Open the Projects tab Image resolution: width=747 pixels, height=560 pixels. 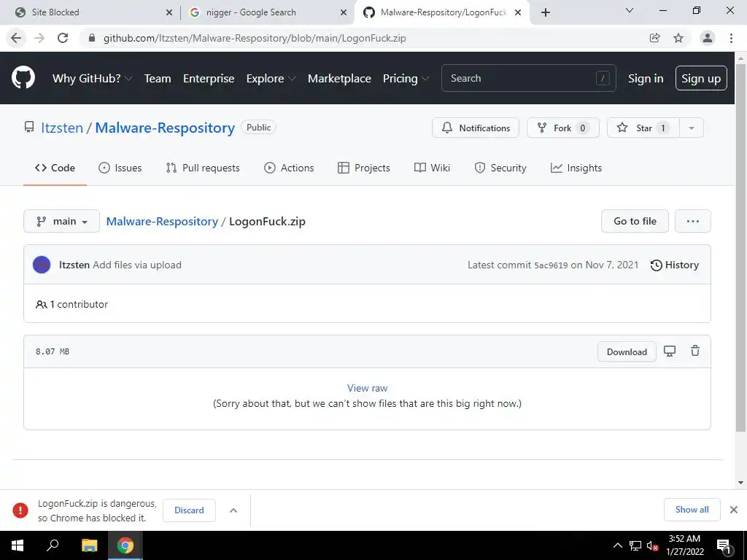pyautogui.click(x=363, y=168)
